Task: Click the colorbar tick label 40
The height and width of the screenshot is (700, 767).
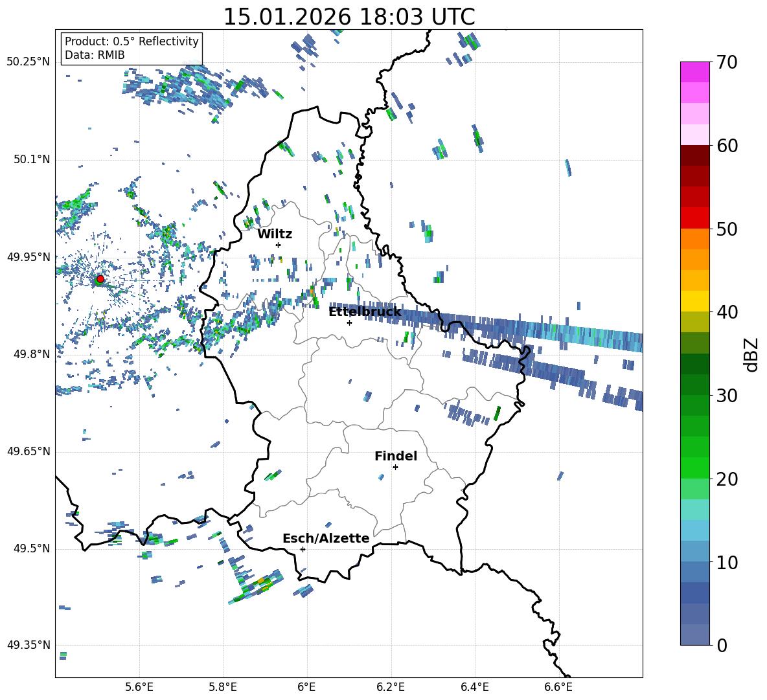Action: (726, 312)
